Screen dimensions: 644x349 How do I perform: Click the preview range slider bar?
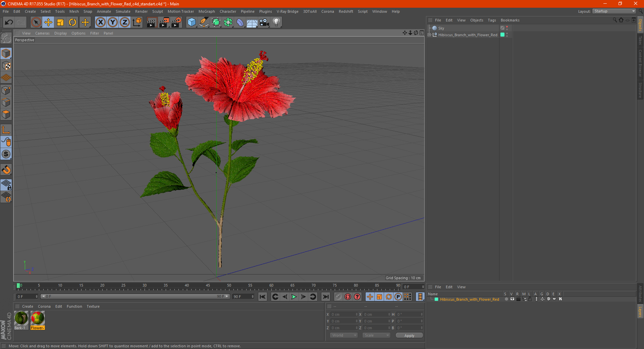point(135,296)
